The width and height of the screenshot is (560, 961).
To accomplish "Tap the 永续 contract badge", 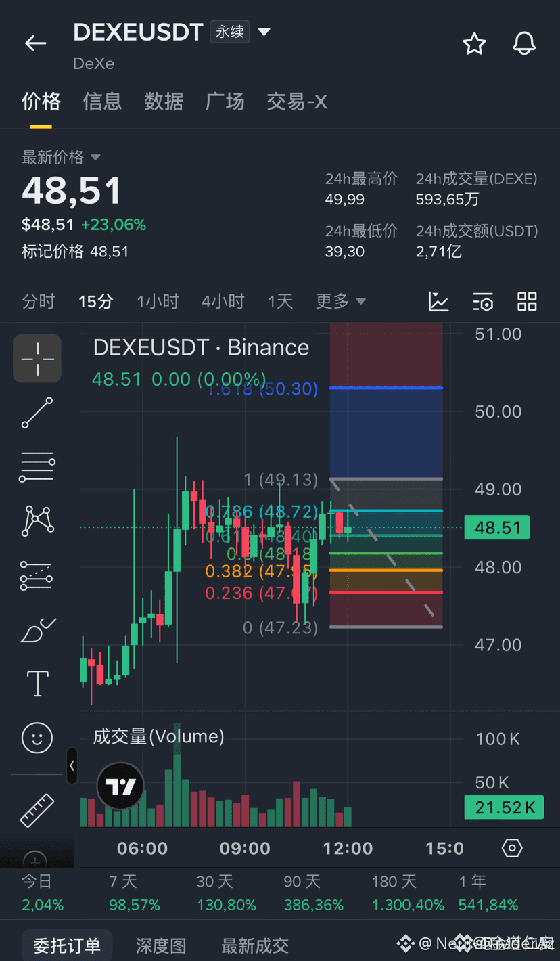I will tap(230, 31).
